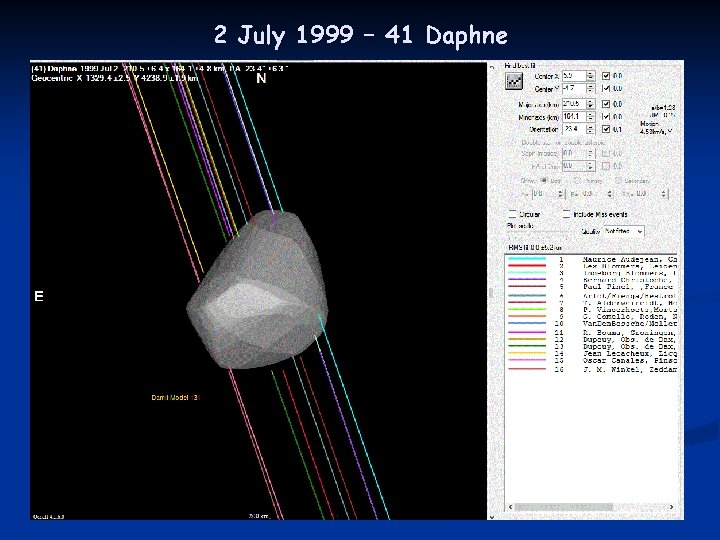Screen dimensions: 720x540
Task: Click the Center Y value field
Action: pos(574,88)
